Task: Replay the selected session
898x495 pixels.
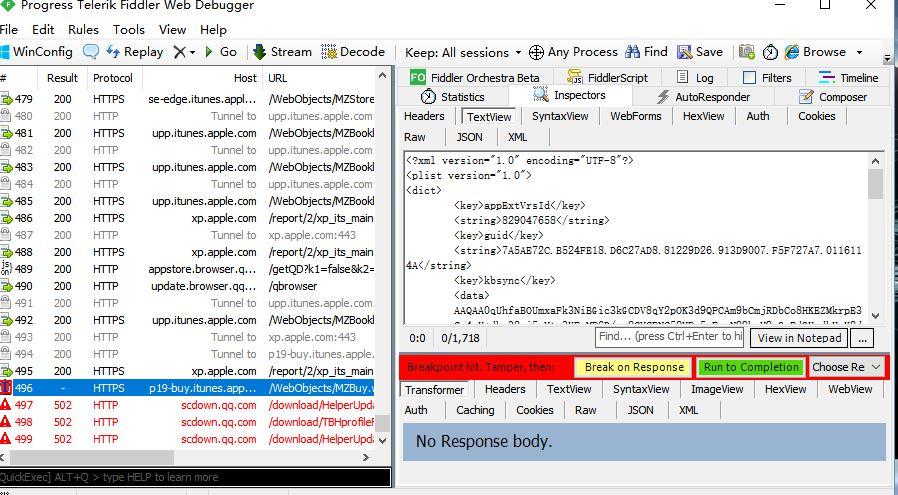Action: (135, 52)
